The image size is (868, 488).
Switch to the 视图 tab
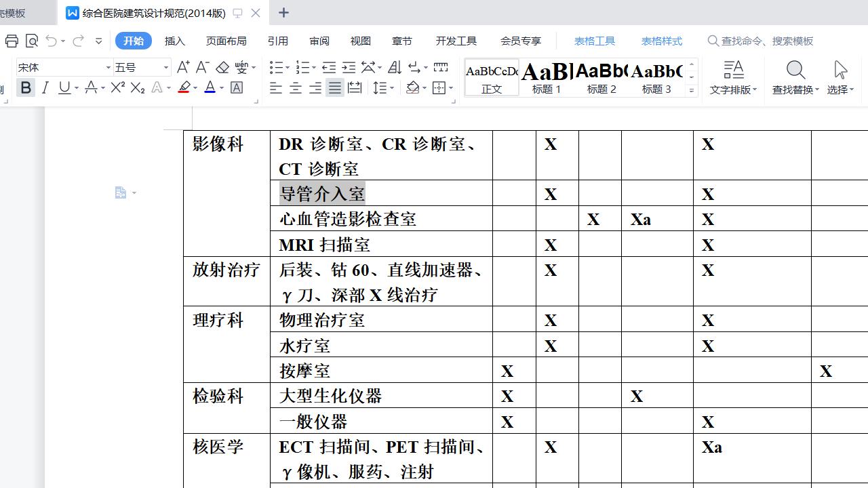pyautogui.click(x=361, y=41)
